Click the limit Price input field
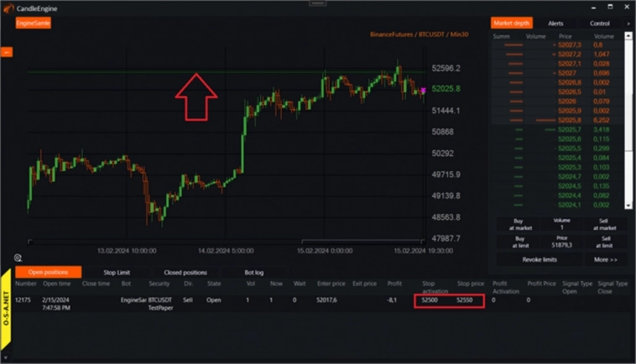Viewport: 636px width, 364px height. click(561, 243)
